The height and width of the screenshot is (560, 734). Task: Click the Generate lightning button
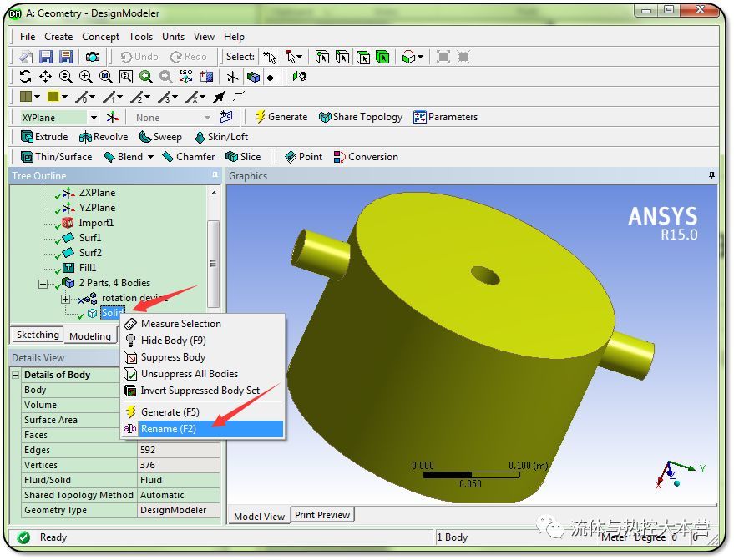point(281,117)
